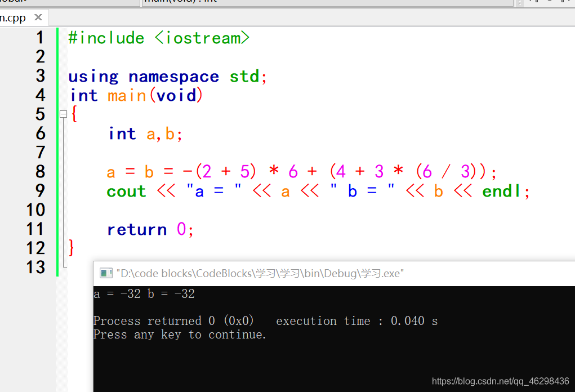Click 'execution time : 0.040 s' in console

pos(357,321)
